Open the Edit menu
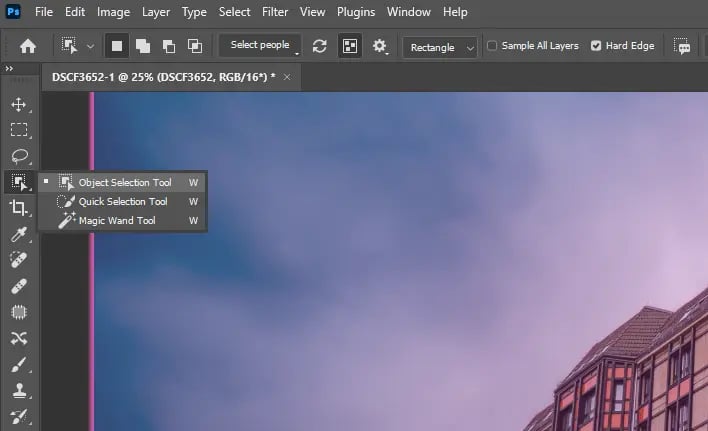 click(x=75, y=12)
